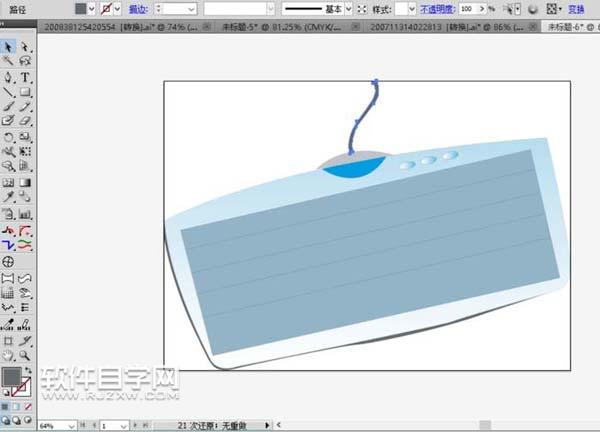The height and width of the screenshot is (432, 600).
Task: Activate the Fill box in toolbox
Action: (12, 377)
